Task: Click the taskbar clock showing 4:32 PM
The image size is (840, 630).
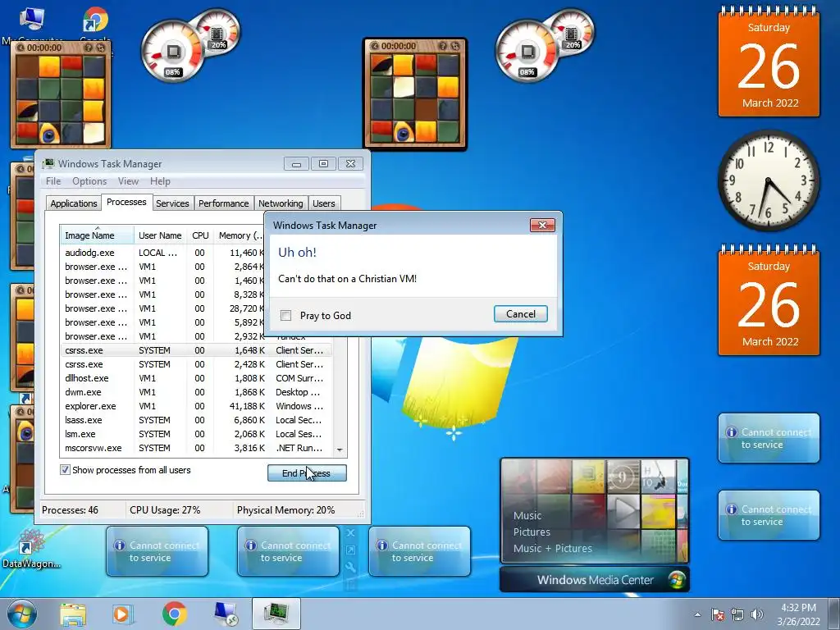Action: [798, 614]
